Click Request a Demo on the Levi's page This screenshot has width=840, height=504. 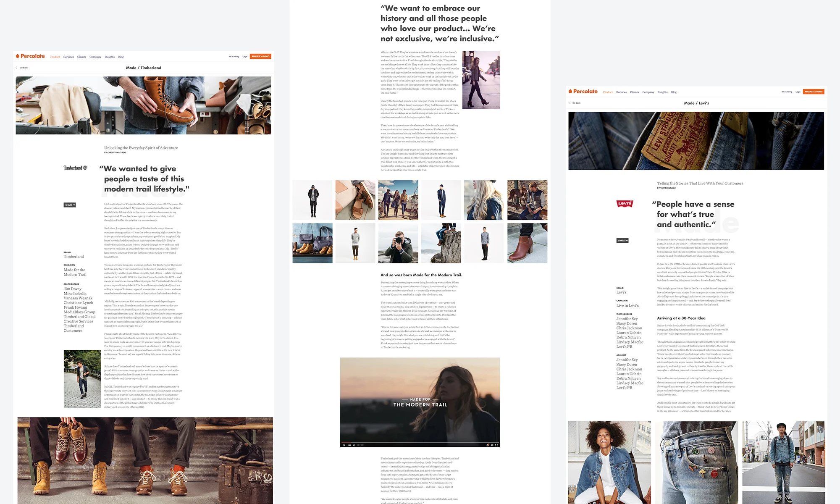[814, 92]
